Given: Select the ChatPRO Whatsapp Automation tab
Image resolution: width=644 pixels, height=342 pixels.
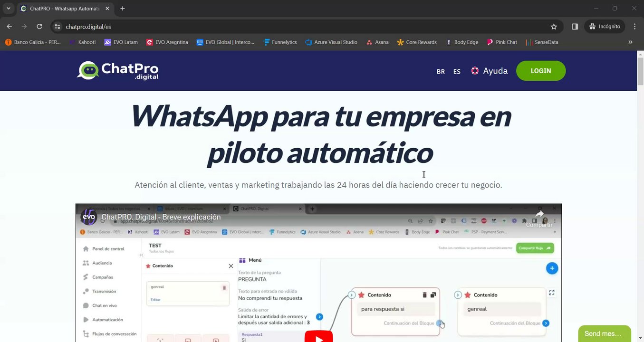Looking at the screenshot, I should click(66, 9).
